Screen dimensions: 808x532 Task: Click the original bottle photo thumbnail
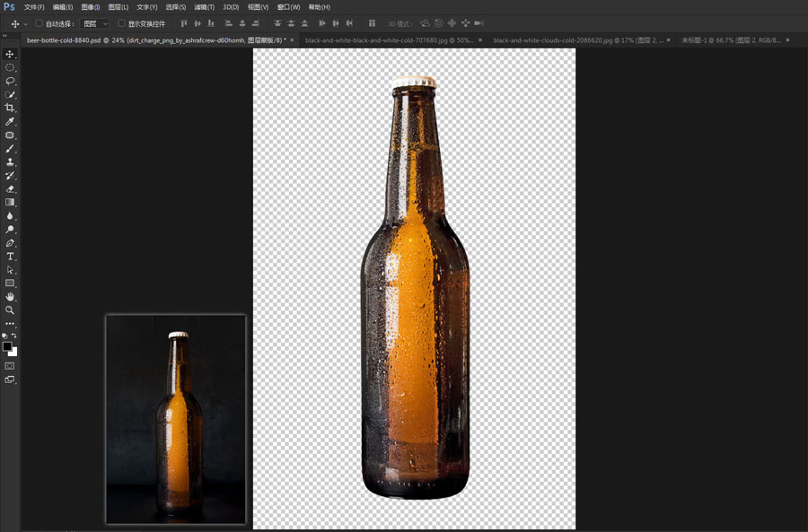(x=176, y=419)
